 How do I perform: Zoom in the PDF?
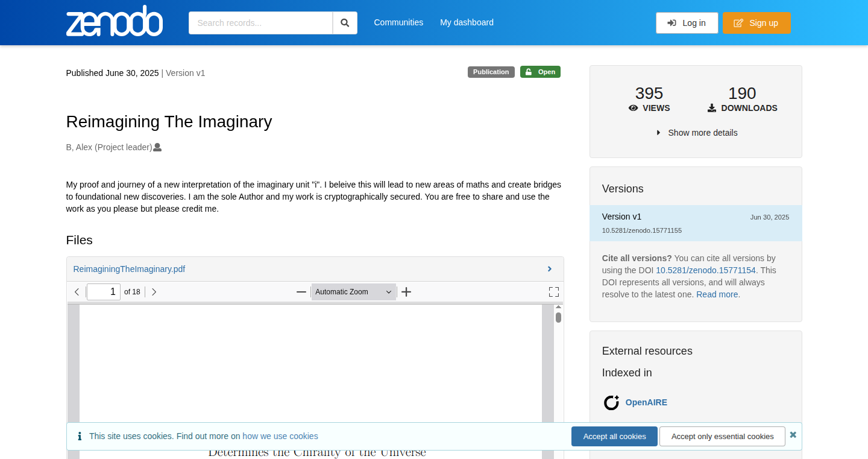point(406,292)
